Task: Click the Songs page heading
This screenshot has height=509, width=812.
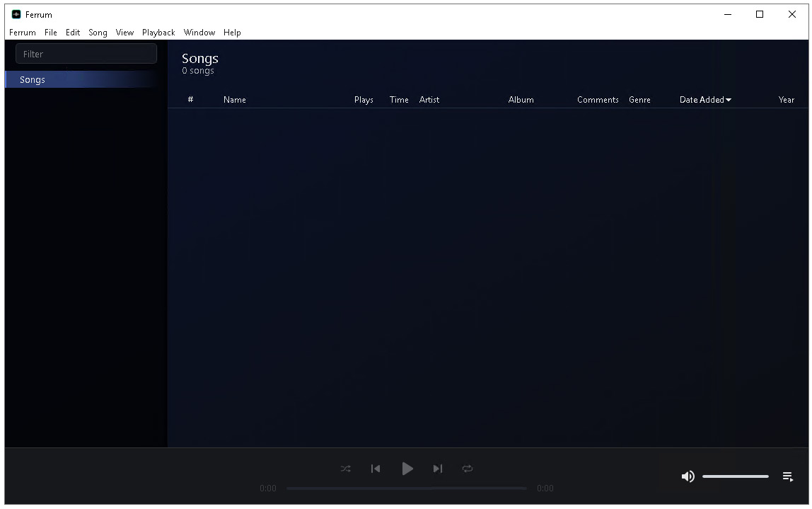Action: click(200, 59)
